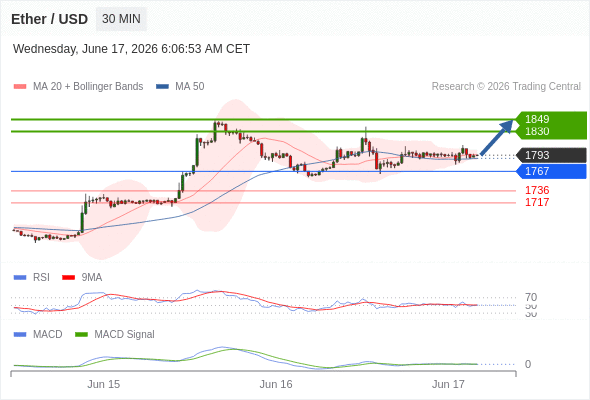The image size is (590, 400).
Task: Click the Jun 17 date axis label
Action: [x=448, y=384]
